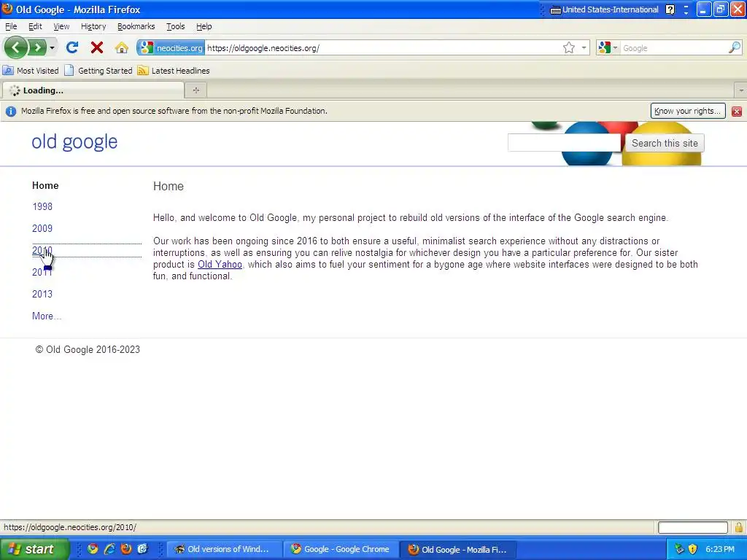
Task: Switch to Google - Google Chrome taskbar window
Action: (x=341, y=549)
